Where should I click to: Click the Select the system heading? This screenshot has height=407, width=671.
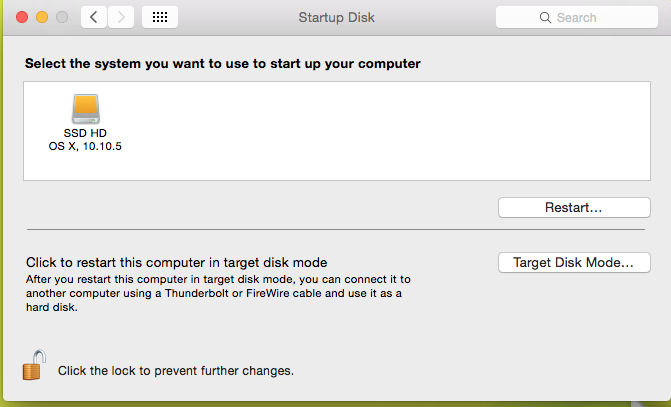[x=223, y=64]
